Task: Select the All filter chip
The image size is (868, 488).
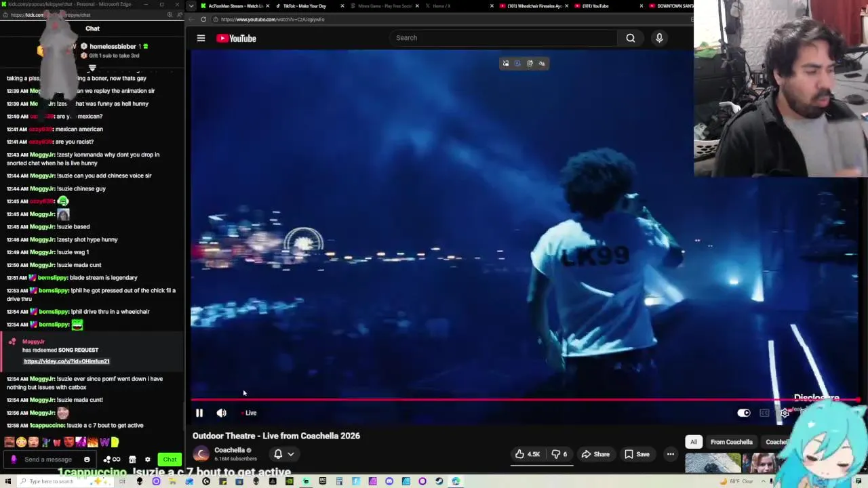Action: tap(694, 442)
